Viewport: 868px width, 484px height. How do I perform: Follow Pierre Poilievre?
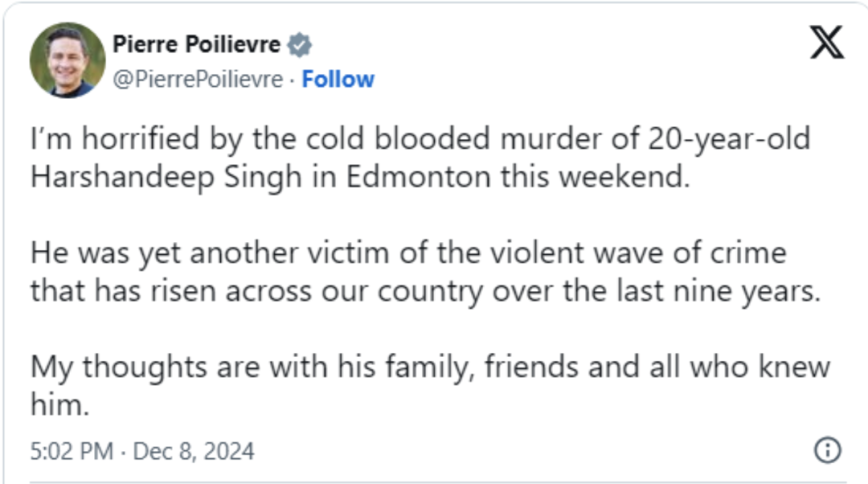point(338,80)
